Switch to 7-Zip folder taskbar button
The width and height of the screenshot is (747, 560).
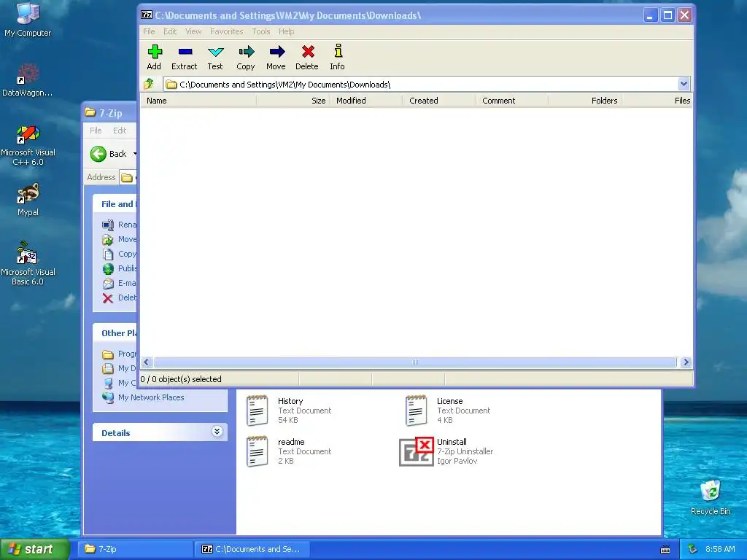click(x=136, y=549)
